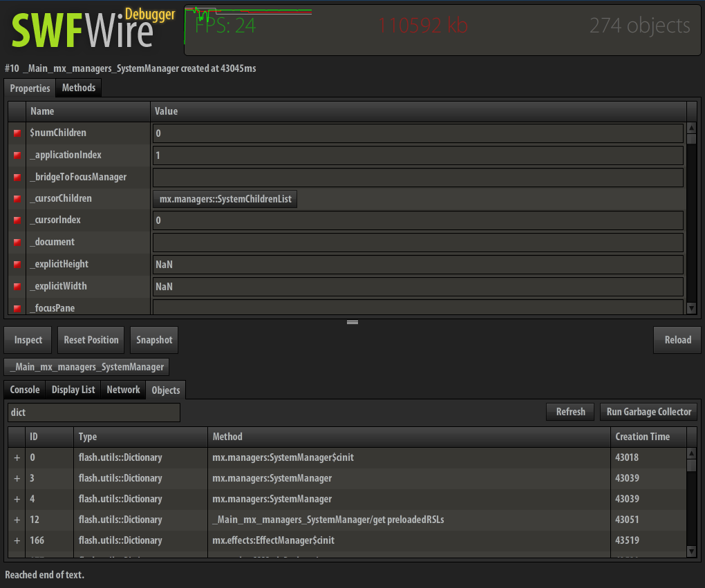Sort objects by Type column header
This screenshot has height=588, width=705.
tap(141, 437)
